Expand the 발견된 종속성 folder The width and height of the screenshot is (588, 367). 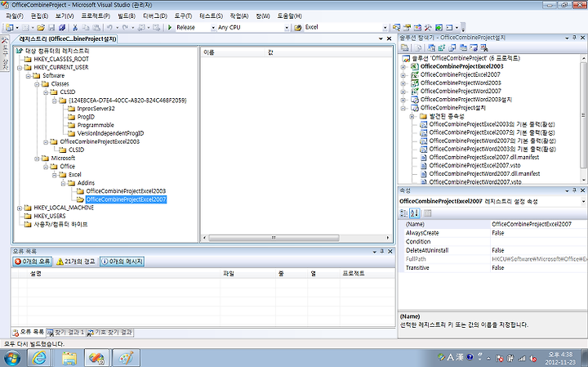click(412, 116)
